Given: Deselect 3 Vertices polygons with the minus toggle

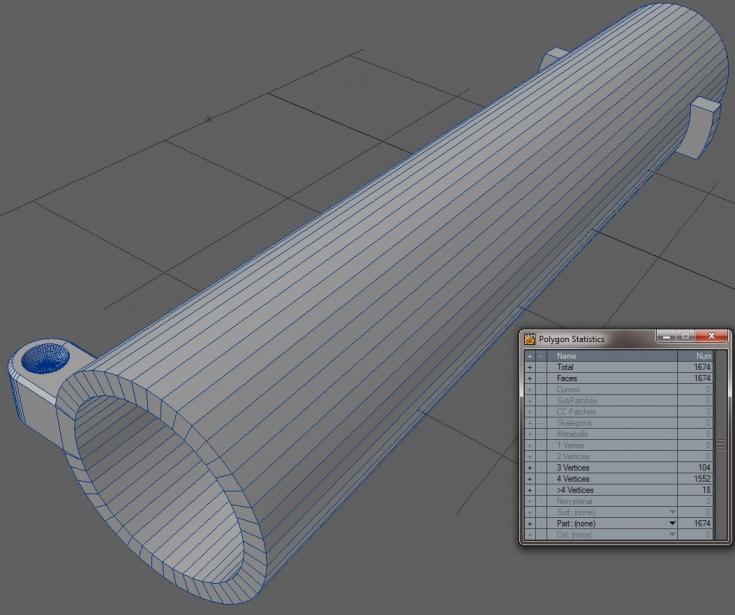Looking at the screenshot, I should tap(542, 468).
